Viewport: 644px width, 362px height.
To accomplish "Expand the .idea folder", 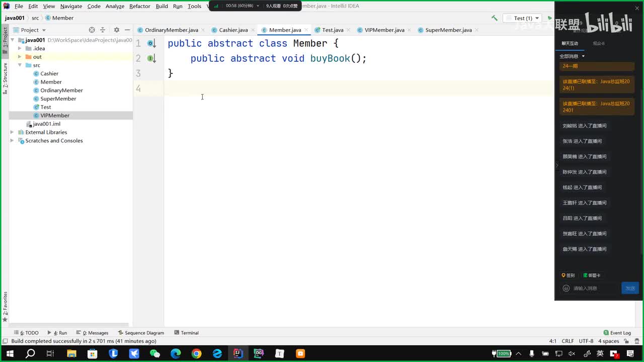I will tap(19, 48).
